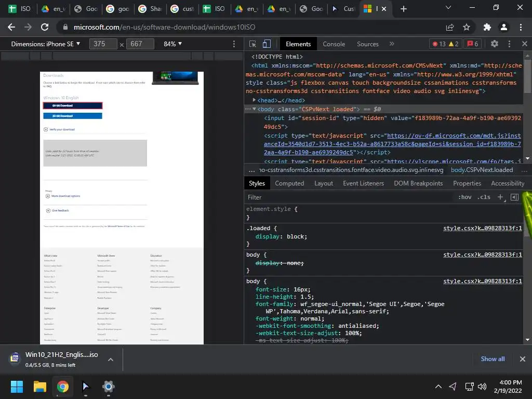Open Chrome's three-dot menu

click(x=521, y=27)
